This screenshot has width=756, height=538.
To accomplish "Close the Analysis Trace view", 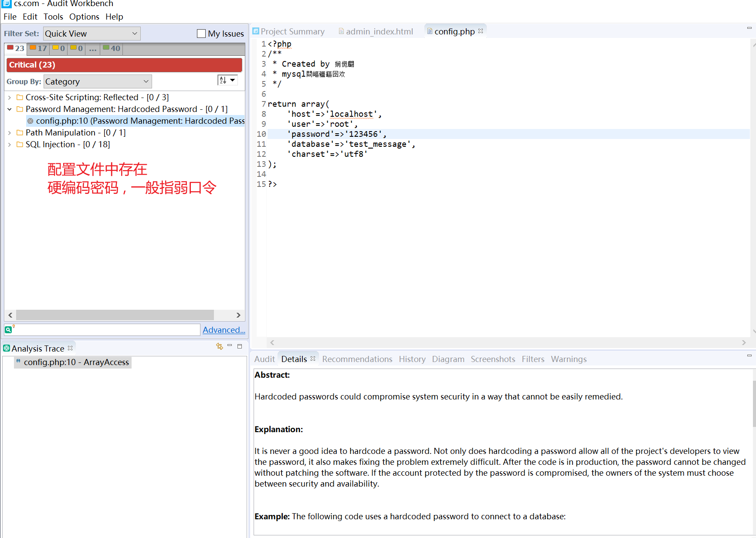I will [x=70, y=348].
